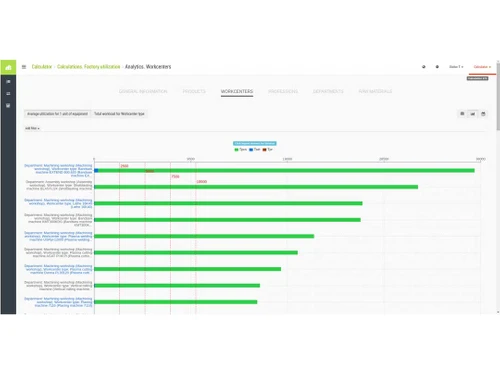Toggle the red legend series
The width and height of the screenshot is (500, 375).
[268, 150]
